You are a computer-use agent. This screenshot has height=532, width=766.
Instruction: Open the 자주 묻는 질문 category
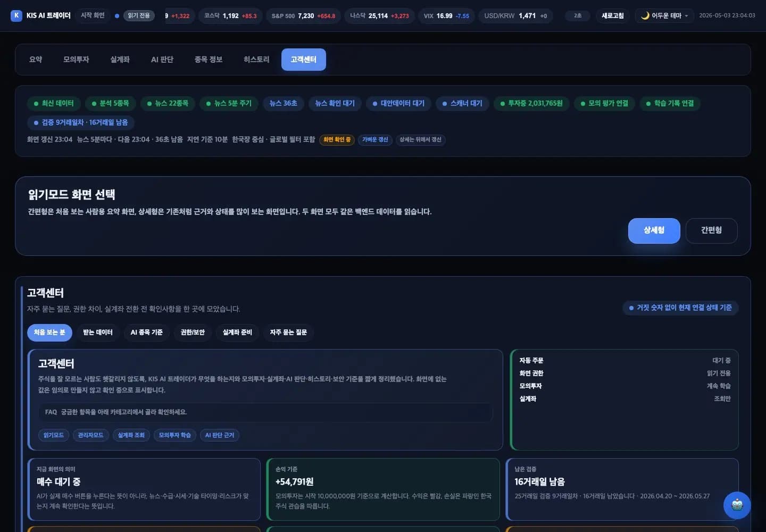[x=288, y=332]
